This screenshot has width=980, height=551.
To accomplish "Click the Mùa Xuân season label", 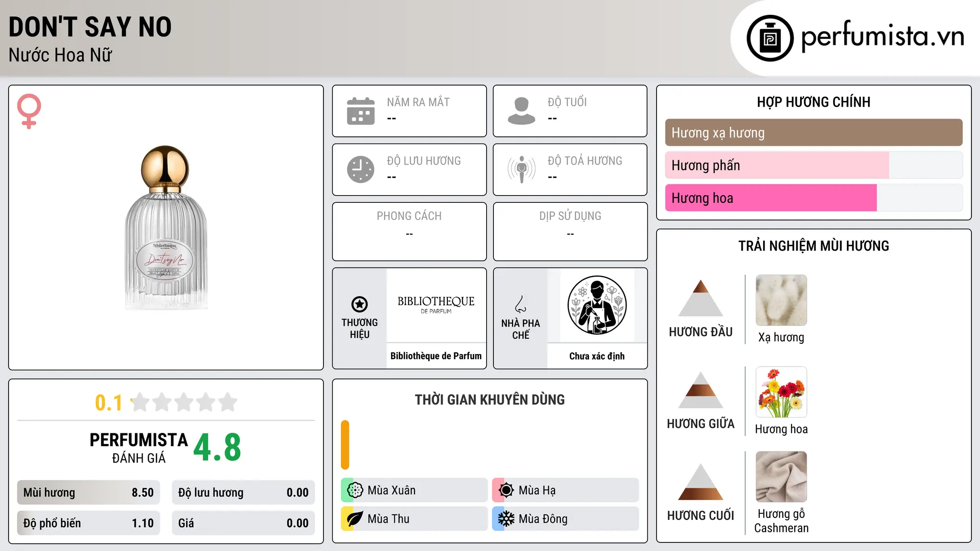I will pos(391,490).
